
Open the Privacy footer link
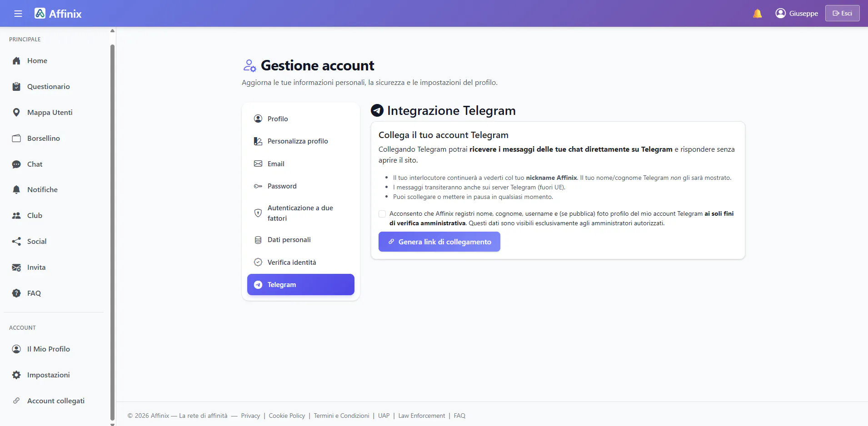[x=250, y=416]
